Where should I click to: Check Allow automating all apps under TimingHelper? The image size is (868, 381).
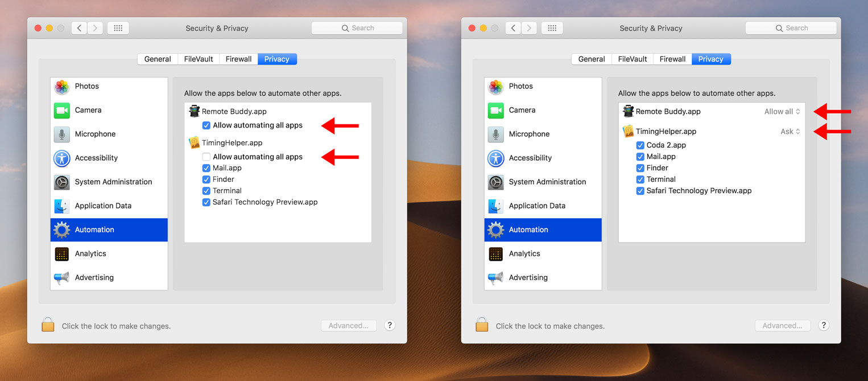tap(206, 157)
